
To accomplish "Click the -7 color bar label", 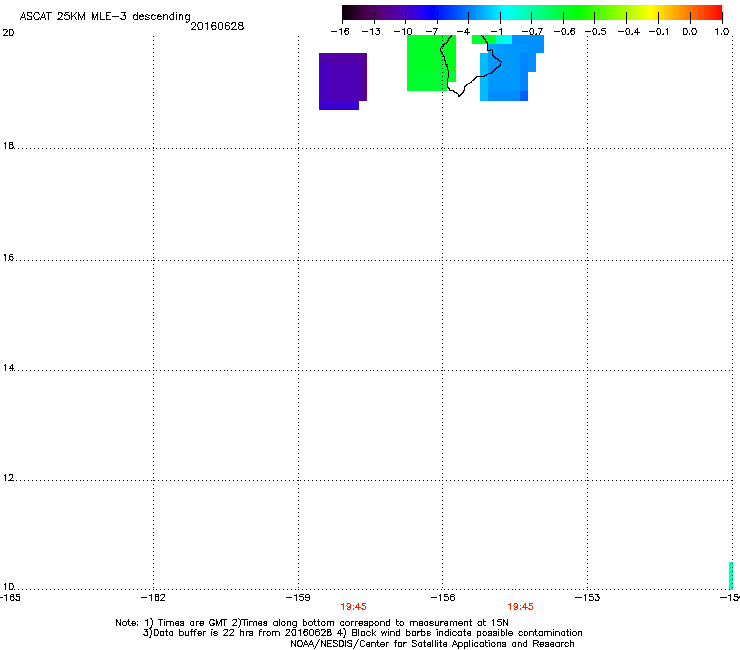I will click(432, 32).
